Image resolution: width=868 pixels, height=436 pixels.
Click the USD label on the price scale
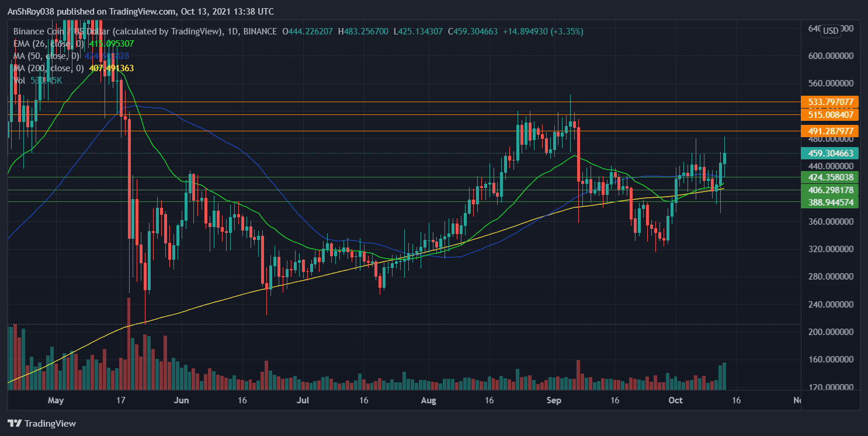[830, 31]
